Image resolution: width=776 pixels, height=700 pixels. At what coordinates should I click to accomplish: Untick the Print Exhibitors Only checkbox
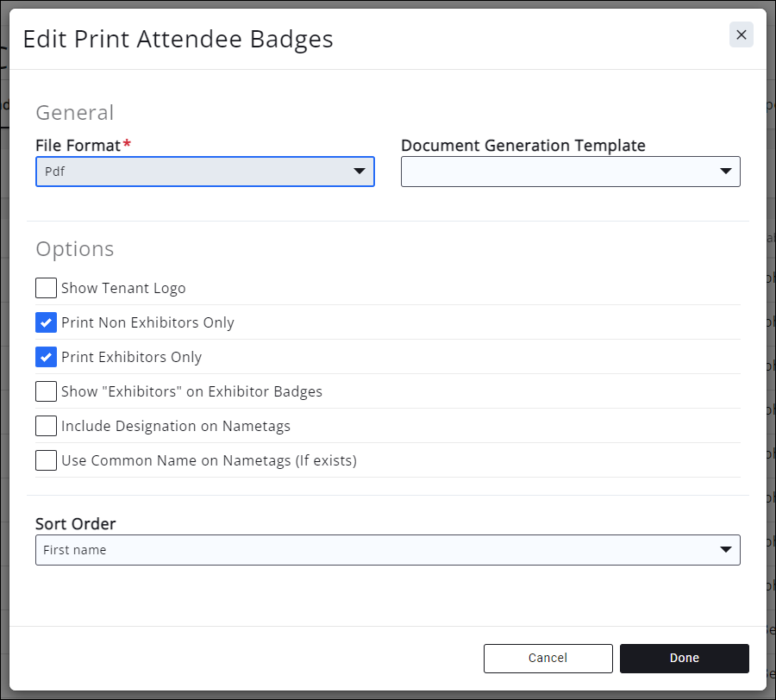click(x=47, y=357)
